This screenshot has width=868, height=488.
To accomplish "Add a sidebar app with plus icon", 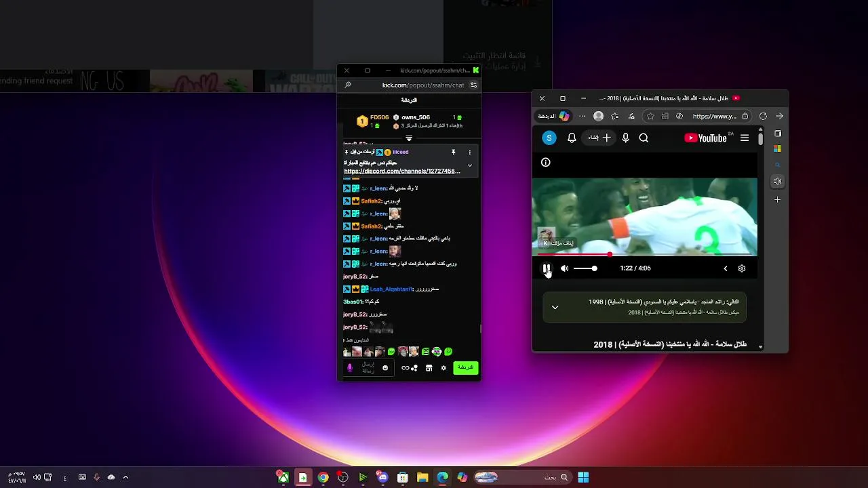I will tap(777, 199).
